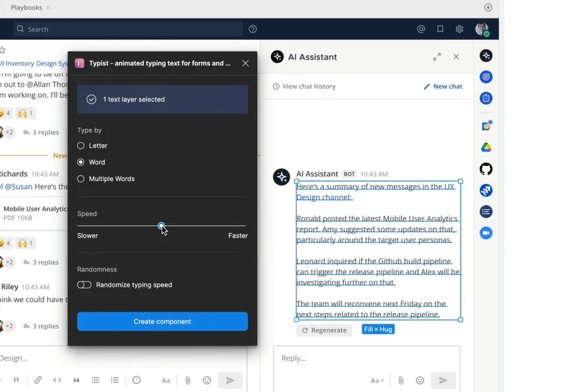Screen dimensions: 580x392
Task: Open the checklist icon in sidebar
Action: click(486, 212)
